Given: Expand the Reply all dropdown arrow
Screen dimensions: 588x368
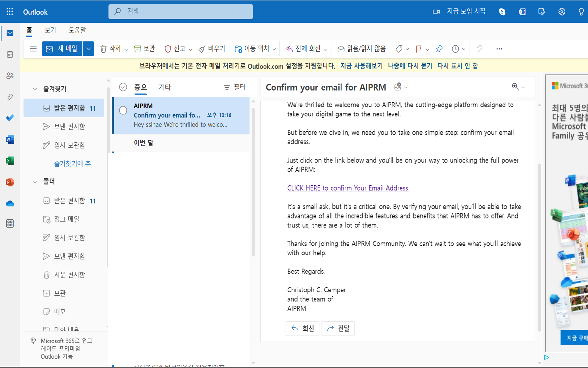Looking at the screenshot, I should point(326,49).
